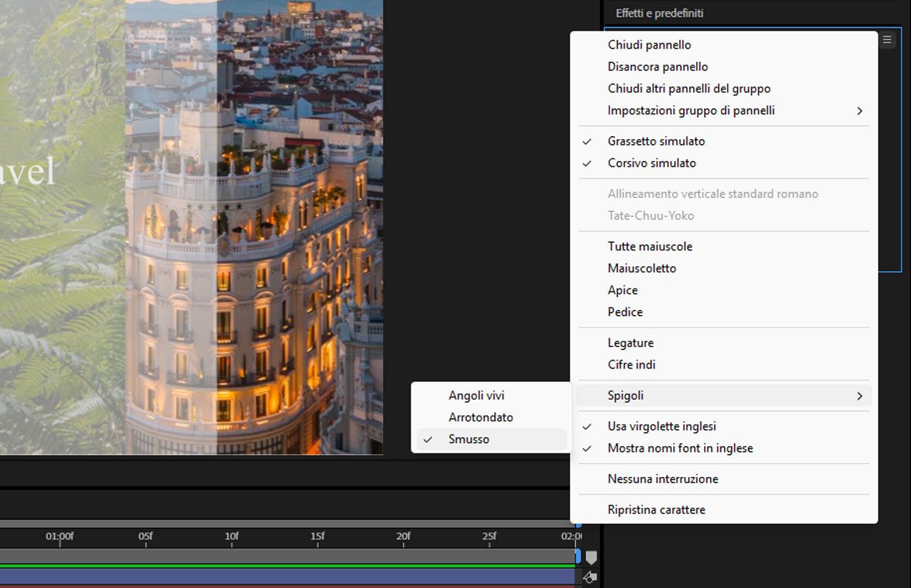Select the Smusso corner option
Image resolution: width=911 pixels, height=588 pixels.
(x=468, y=439)
